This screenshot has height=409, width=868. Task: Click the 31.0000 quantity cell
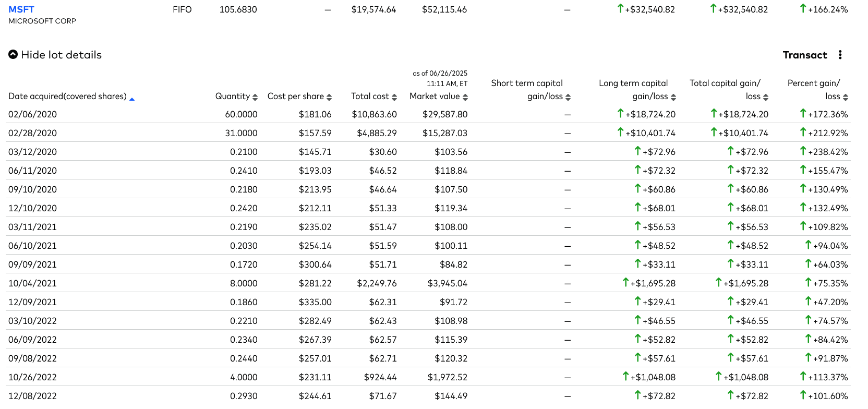241,133
